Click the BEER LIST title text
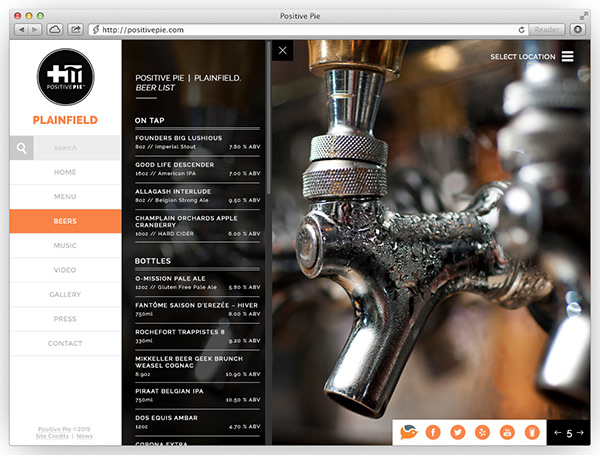This screenshot has width=600, height=455. tap(155, 88)
